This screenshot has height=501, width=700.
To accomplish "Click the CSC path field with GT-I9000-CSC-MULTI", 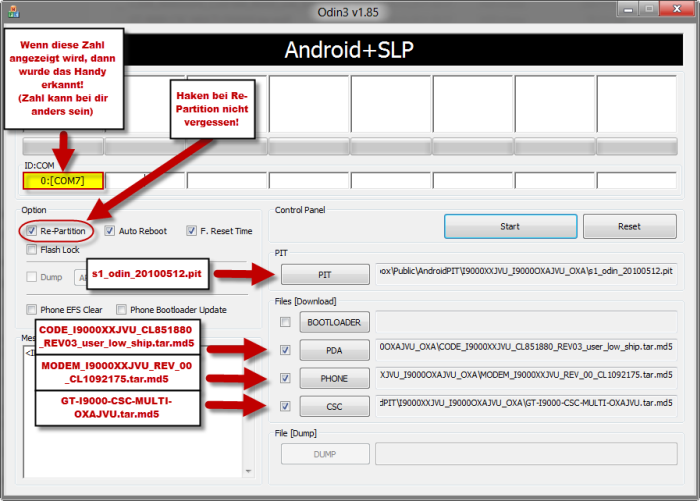I will [526, 405].
